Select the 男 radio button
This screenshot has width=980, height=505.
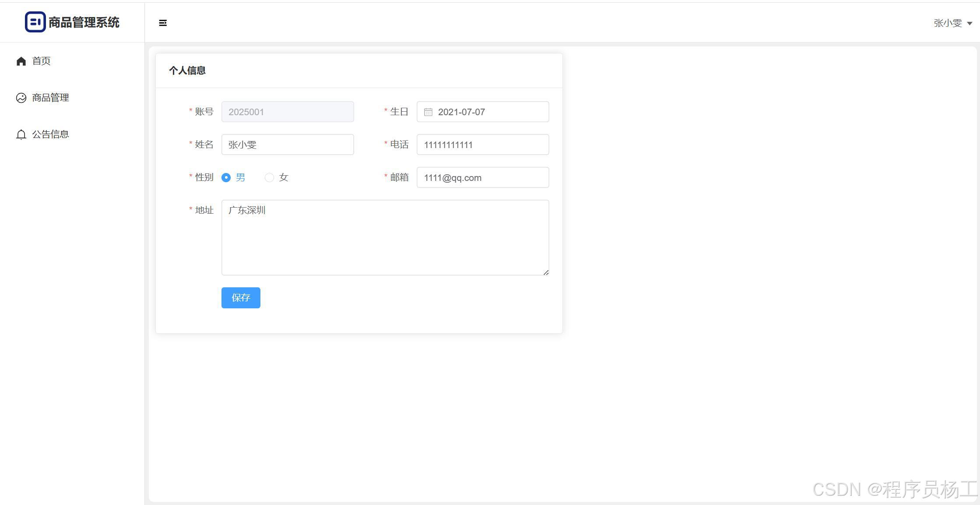pyautogui.click(x=226, y=177)
